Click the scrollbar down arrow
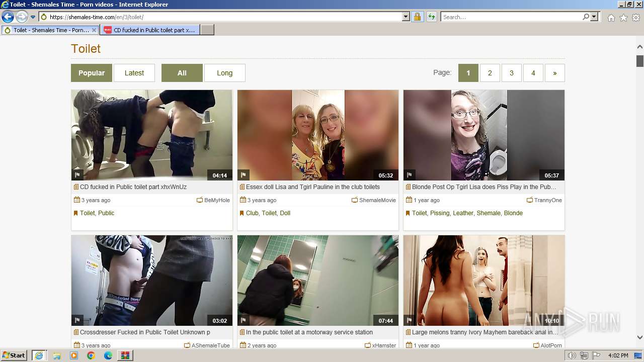Viewport: 644px width, 362px height. tap(640, 337)
